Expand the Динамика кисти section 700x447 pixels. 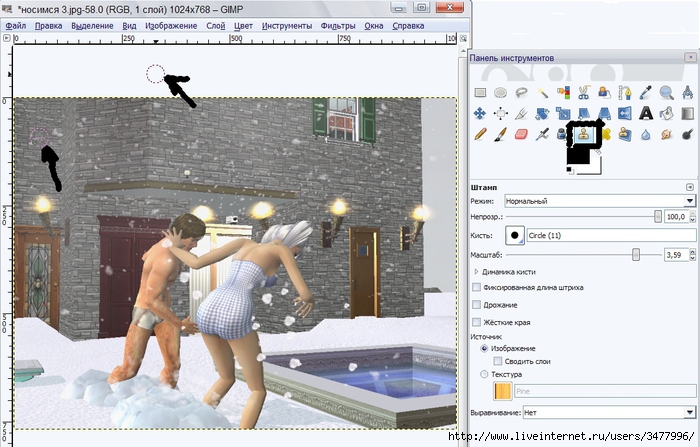point(476,272)
